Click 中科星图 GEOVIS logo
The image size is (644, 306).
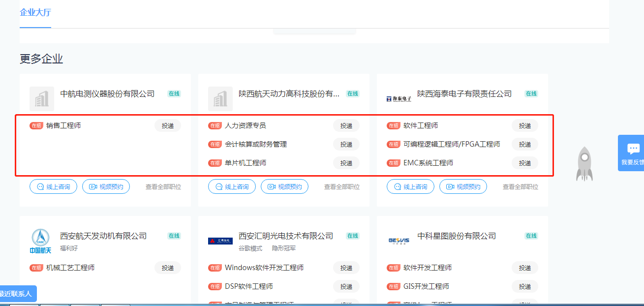pyautogui.click(x=399, y=241)
